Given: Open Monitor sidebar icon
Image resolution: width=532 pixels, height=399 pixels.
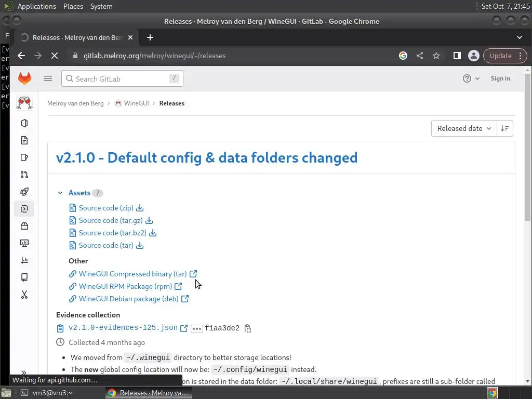Looking at the screenshot, I should coord(24,243).
